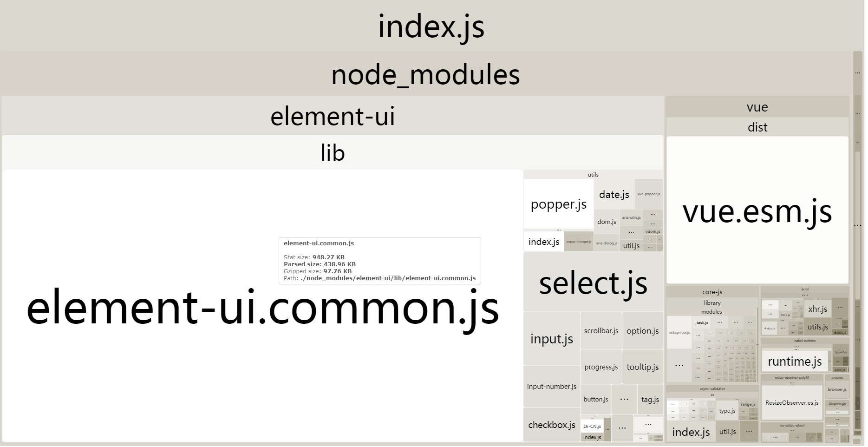This screenshot has width=868, height=447.
Task: Click the popup-manager.js block
Action: pyautogui.click(x=579, y=242)
